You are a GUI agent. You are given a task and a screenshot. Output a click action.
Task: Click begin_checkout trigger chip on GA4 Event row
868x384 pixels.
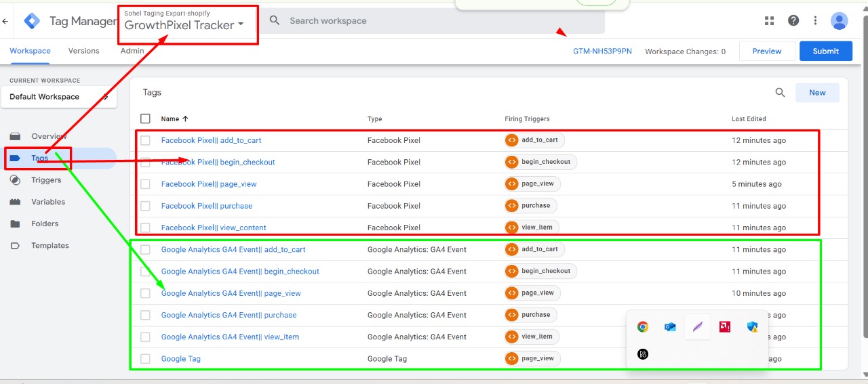pos(541,271)
